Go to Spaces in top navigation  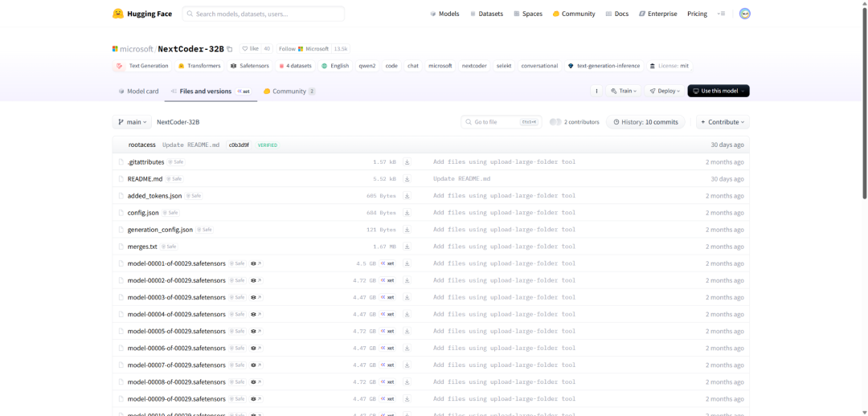[528, 14]
